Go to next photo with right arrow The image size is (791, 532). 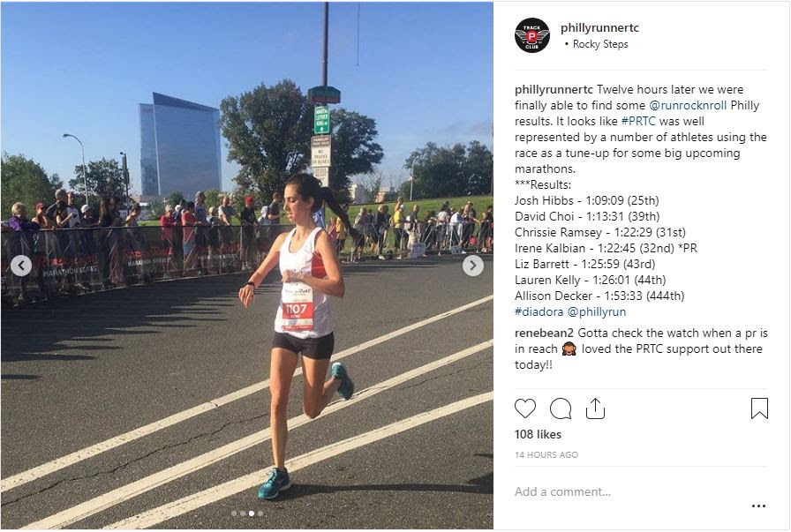pyautogui.click(x=472, y=266)
